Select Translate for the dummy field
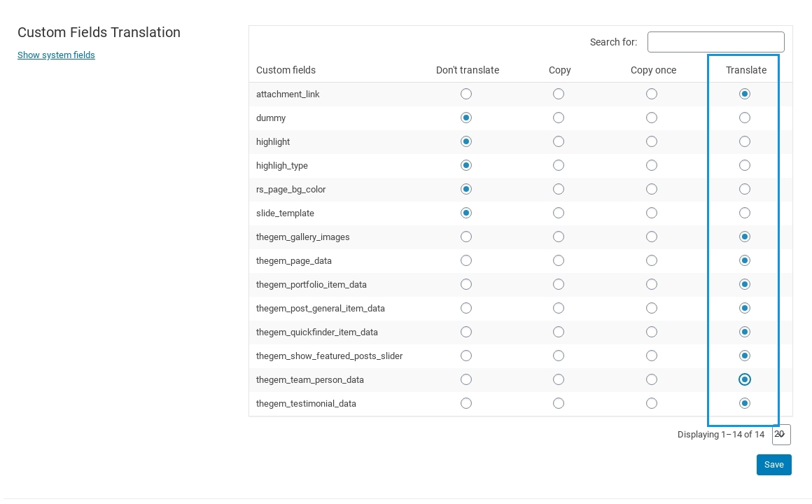Screen dimensions: 812x504 click(745, 118)
